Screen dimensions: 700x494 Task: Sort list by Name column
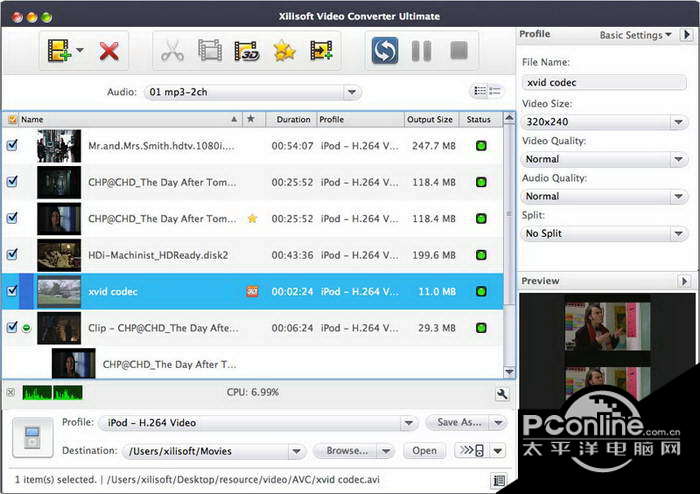click(129, 120)
